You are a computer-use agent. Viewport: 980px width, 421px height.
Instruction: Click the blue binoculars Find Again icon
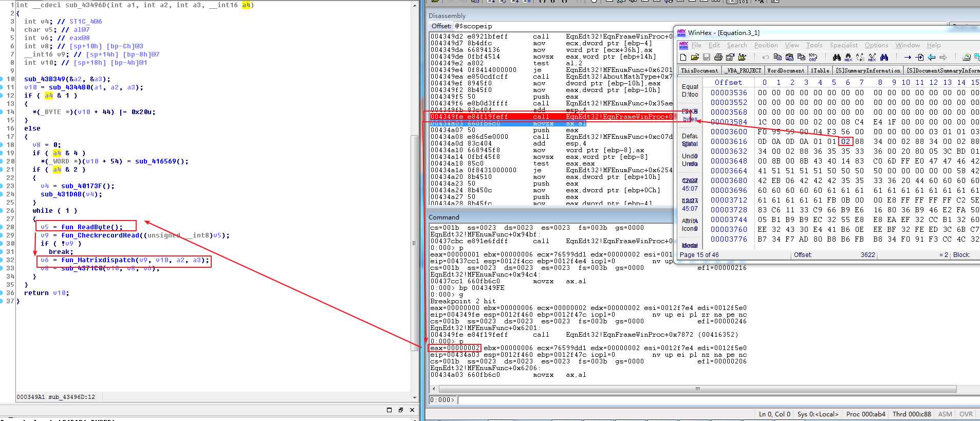[x=884, y=57]
